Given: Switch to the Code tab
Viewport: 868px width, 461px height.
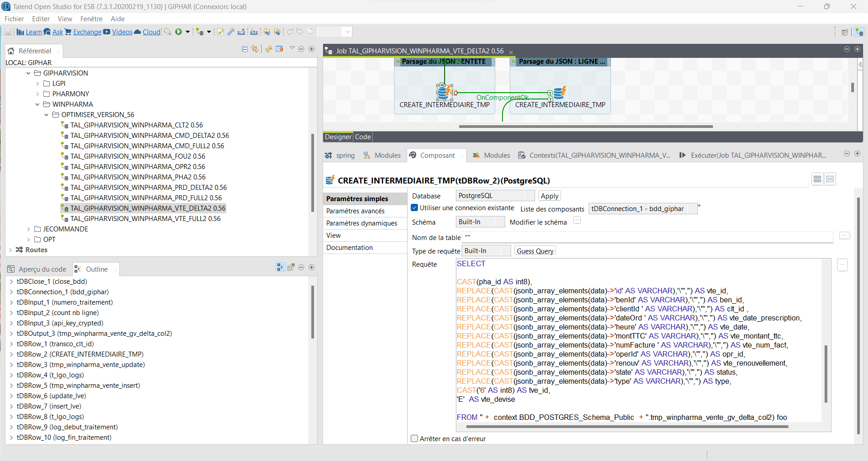Looking at the screenshot, I should pyautogui.click(x=363, y=137).
